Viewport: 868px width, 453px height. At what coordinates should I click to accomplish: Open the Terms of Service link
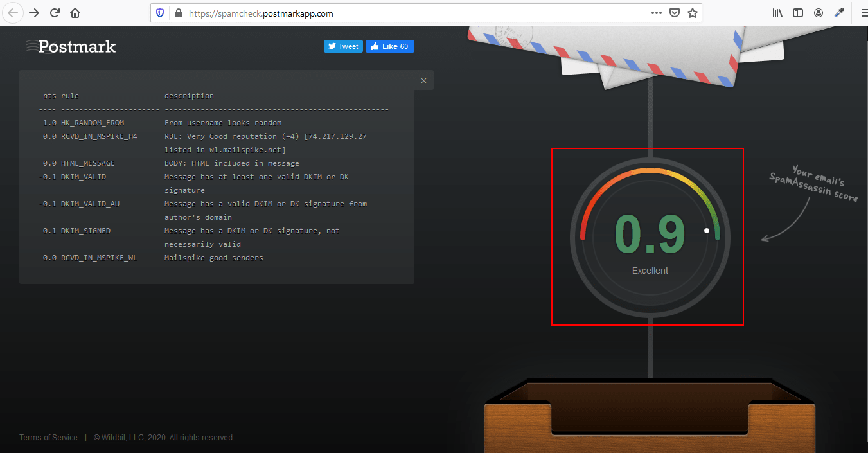pos(48,438)
